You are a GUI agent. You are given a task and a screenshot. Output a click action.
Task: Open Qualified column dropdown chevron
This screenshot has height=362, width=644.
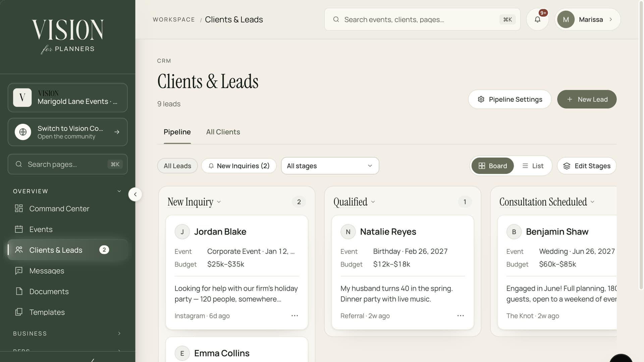point(373,202)
